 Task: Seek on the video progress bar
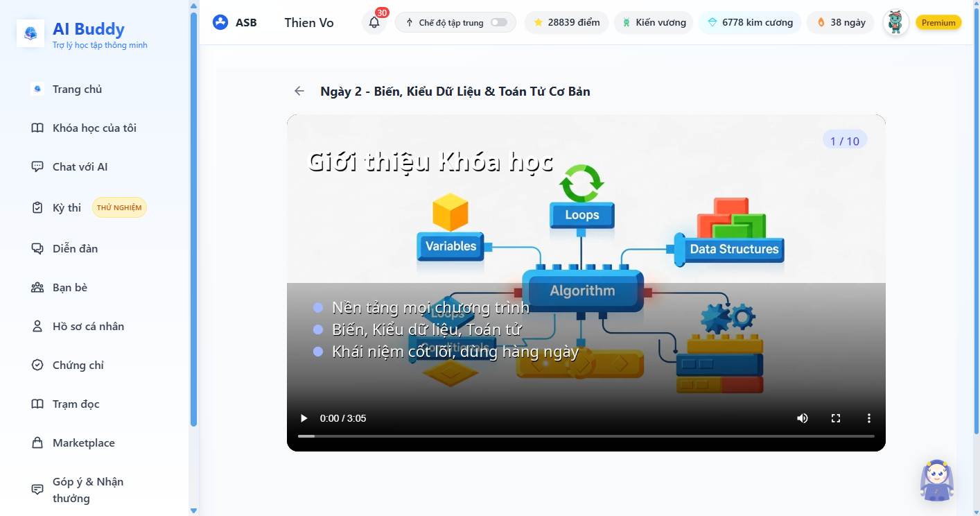tap(586, 436)
